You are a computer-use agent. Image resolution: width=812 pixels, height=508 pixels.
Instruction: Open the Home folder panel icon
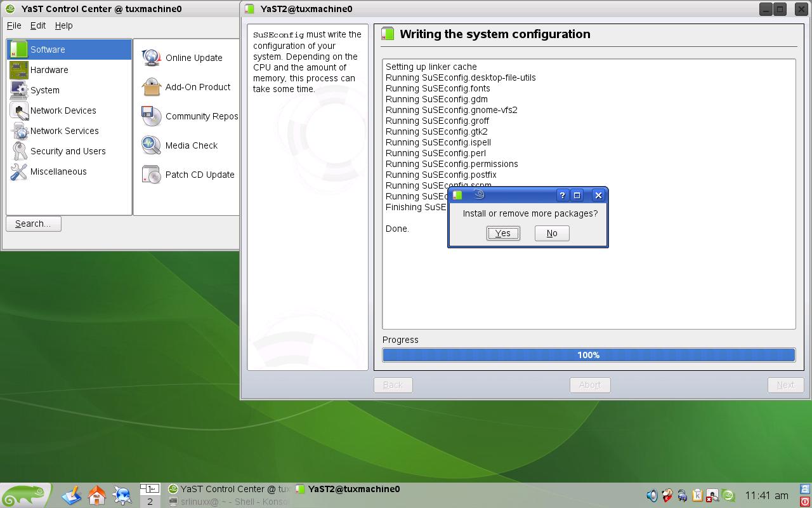click(96, 495)
